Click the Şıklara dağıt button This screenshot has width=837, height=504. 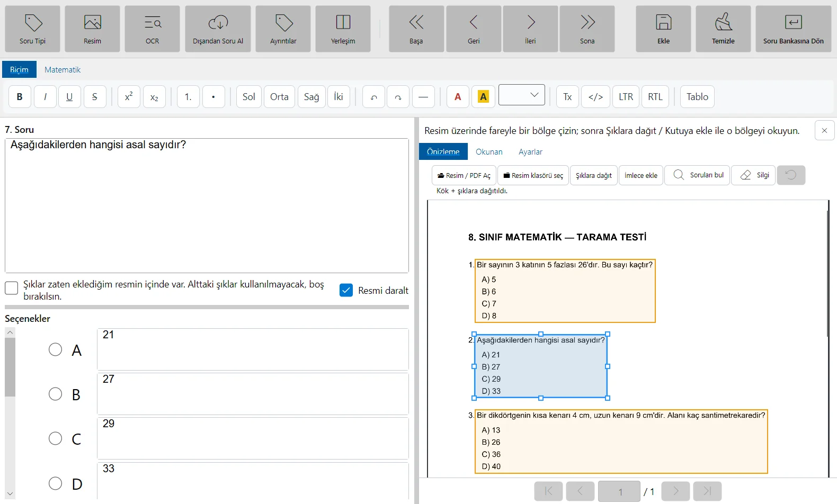(x=593, y=175)
